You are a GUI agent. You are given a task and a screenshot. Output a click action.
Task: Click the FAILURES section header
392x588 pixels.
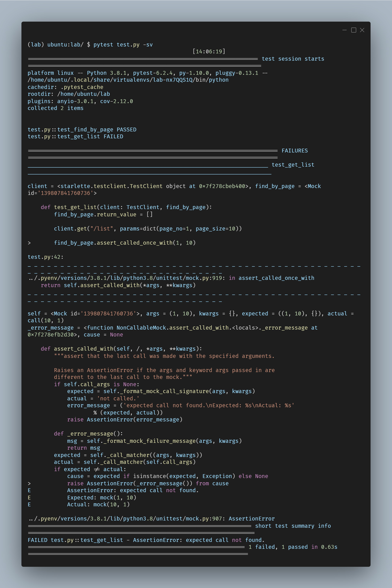pyautogui.click(x=295, y=151)
